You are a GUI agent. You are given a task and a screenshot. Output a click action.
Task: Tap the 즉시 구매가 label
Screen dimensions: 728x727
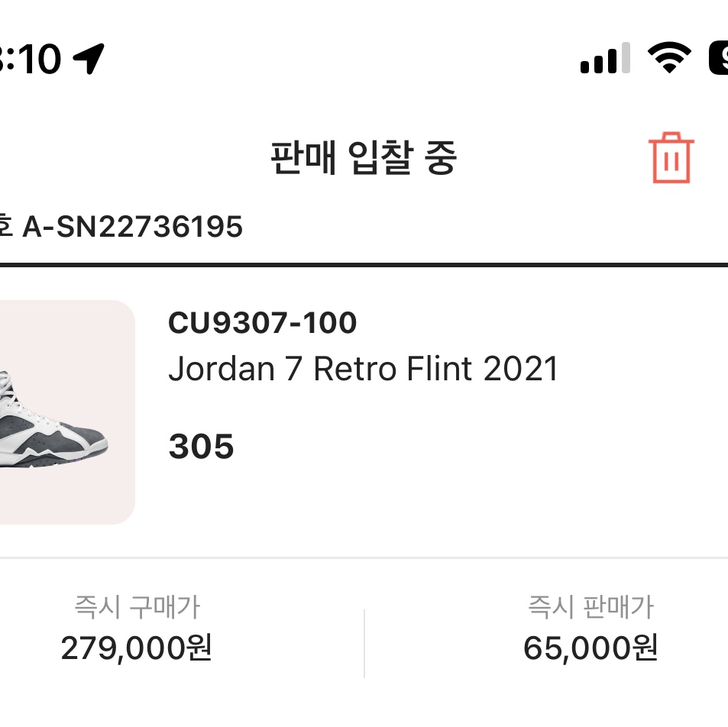(x=137, y=608)
